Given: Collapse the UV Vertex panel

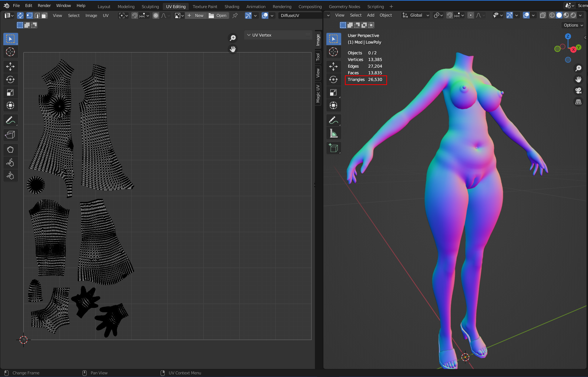Looking at the screenshot, I should [x=249, y=35].
